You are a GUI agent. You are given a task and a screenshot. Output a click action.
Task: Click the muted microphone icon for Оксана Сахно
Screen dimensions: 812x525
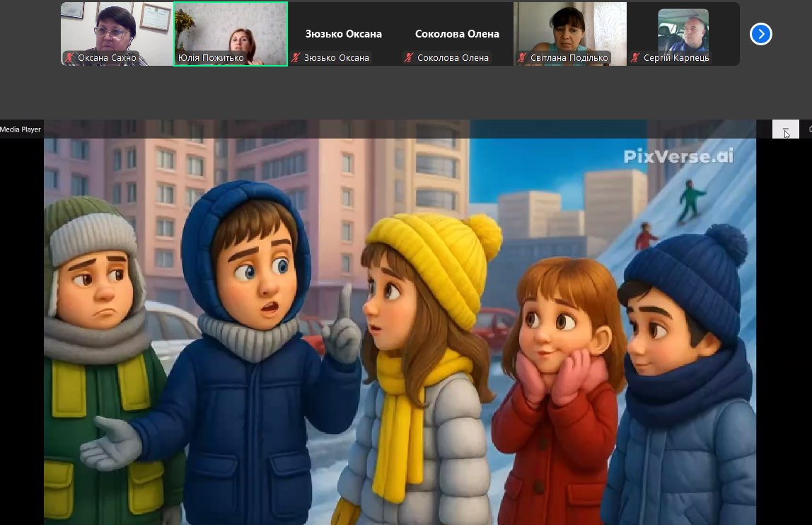(x=69, y=58)
